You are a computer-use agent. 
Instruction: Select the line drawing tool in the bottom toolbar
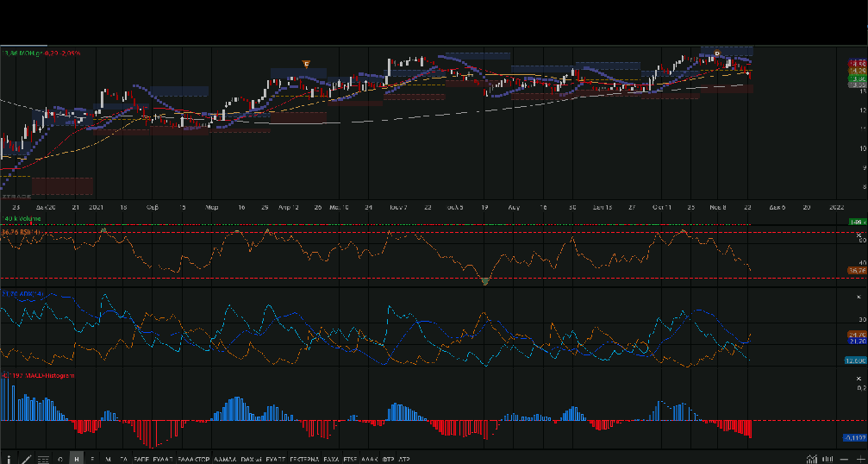[26, 459]
